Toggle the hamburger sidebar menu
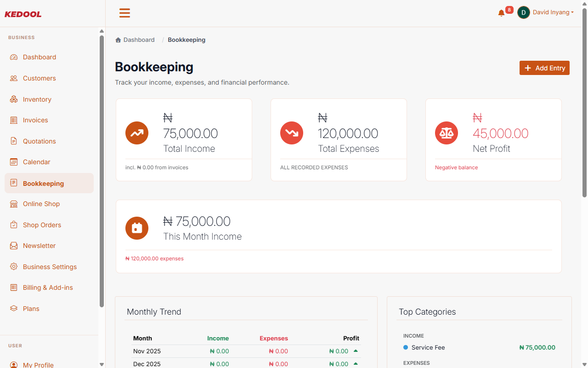This screenshot has width=588, height=368. tap(124, 13)
